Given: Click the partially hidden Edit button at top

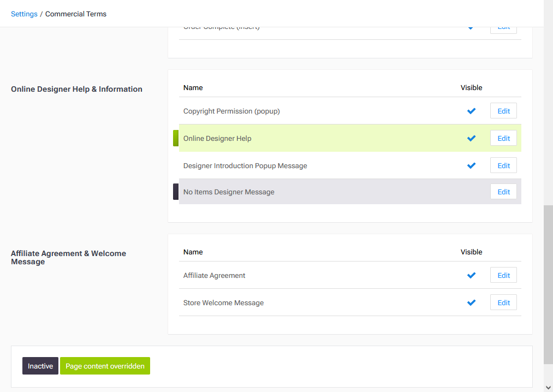Looking at the screenshot, I should click(503, 29).
